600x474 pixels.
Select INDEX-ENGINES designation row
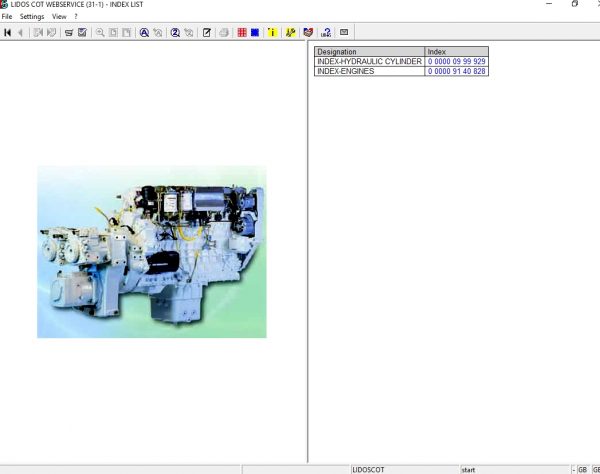coord(369,71)
